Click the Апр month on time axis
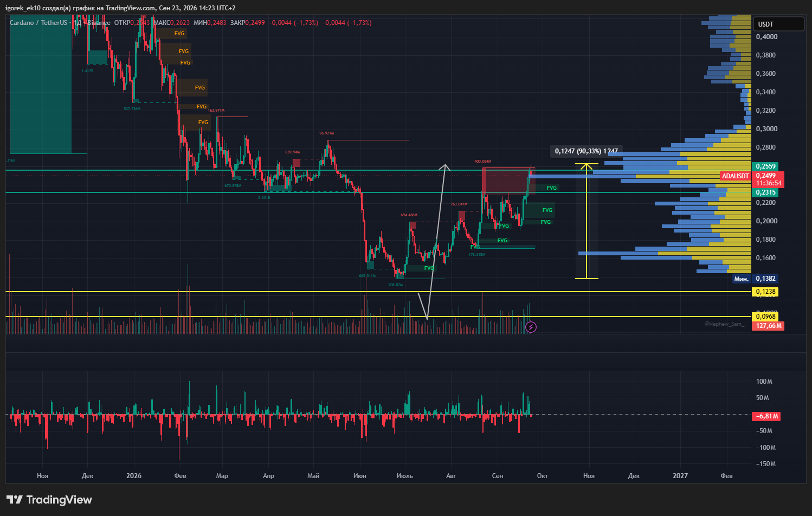 [x=268, y=476]
